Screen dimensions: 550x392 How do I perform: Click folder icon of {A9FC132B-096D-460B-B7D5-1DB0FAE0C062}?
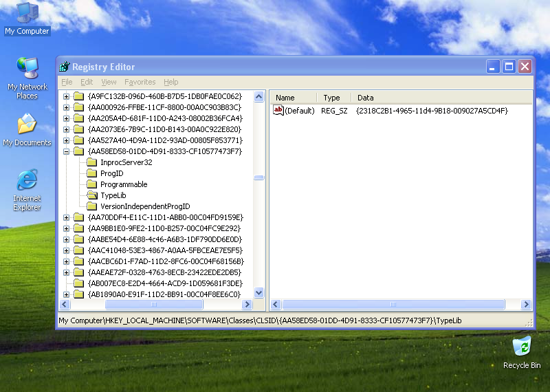click(79, 96)
